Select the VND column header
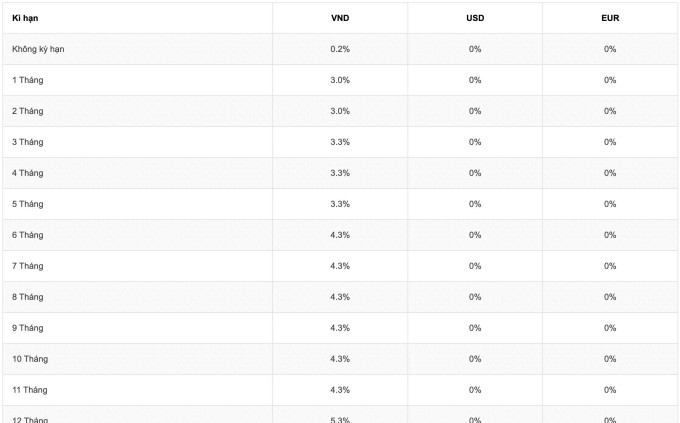 pyautogui.click(x=340, y=18)
